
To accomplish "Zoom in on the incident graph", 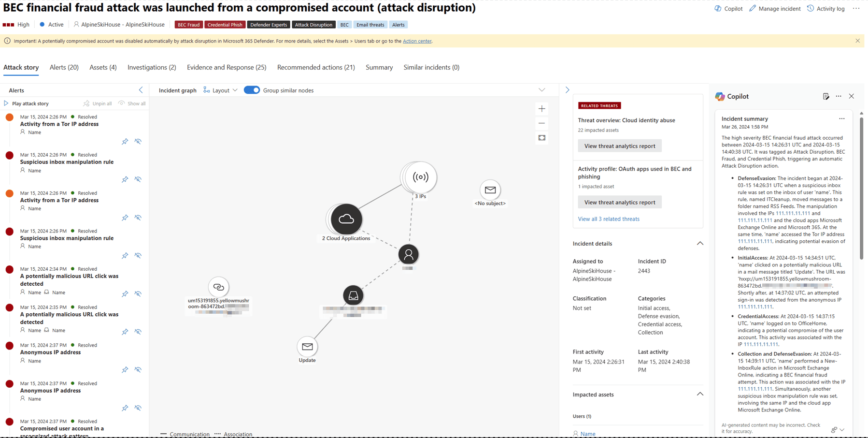I will pos(542,109).
